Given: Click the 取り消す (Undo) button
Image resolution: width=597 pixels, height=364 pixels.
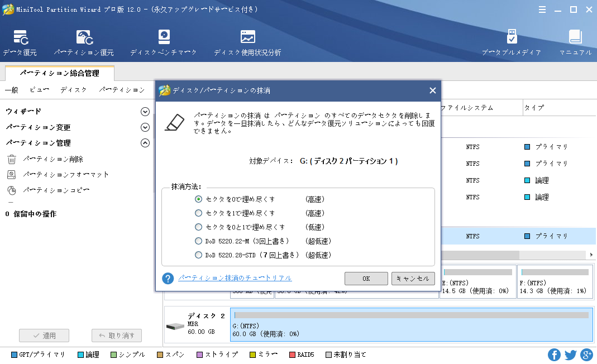Looking at the screenshot, I should (117, 336).
